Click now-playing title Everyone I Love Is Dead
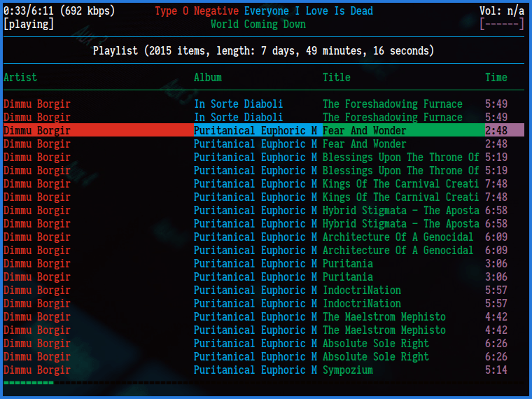 click(309, 11)
